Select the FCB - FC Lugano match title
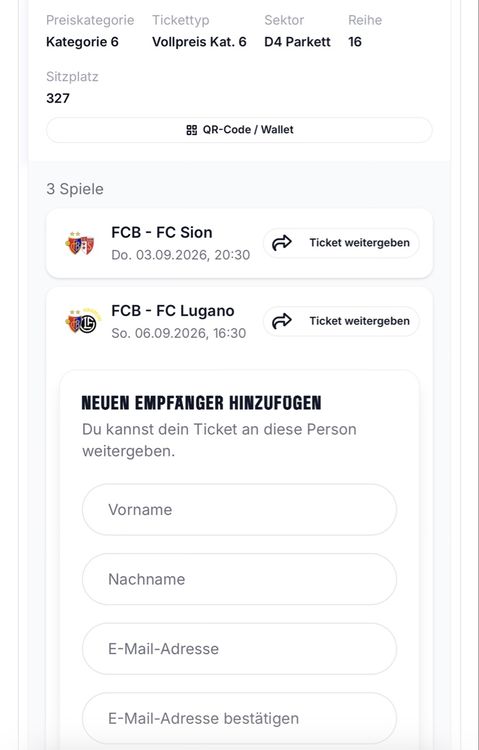The width and height of the screenshot is (479, 750). click(x=173, y=311)
